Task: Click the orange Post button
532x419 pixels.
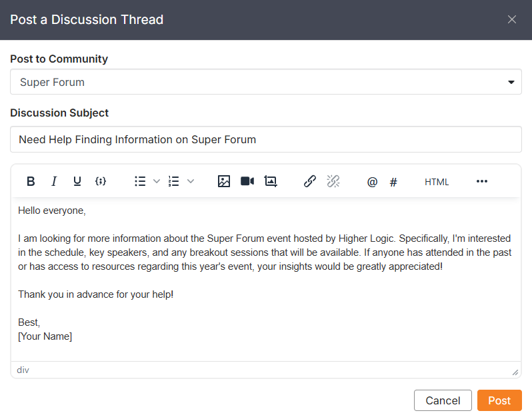Action: 499,400
